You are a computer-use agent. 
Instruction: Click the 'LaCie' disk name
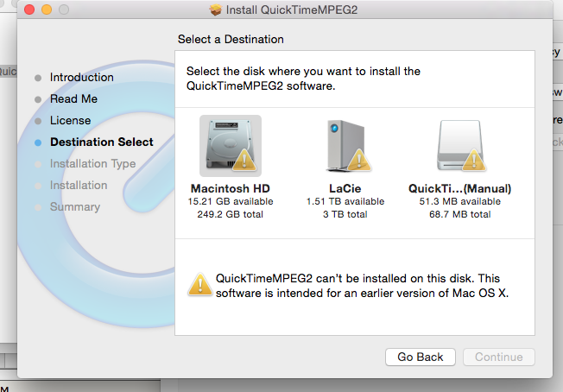click(345, 188)
